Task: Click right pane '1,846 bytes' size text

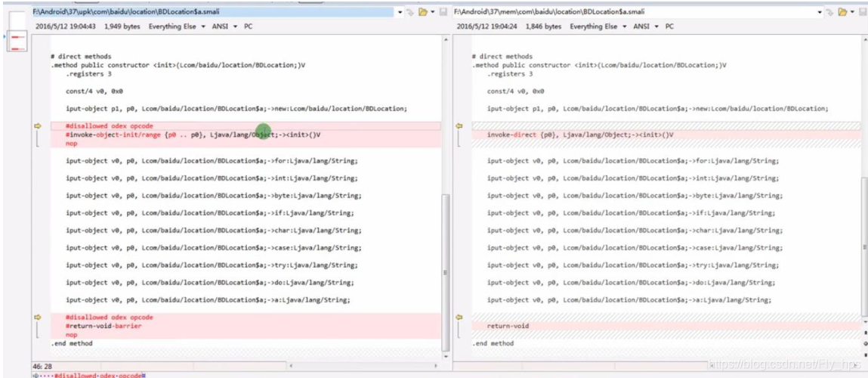Action: coord(544,26)
